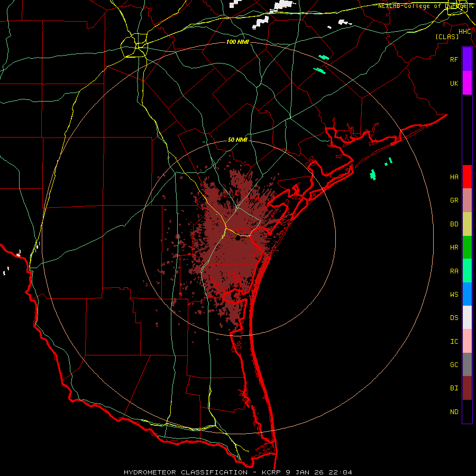The image size is (476, 476).
Task: Click the NEXLAB-College of DuPage credit text
Action: click(425, 6)
